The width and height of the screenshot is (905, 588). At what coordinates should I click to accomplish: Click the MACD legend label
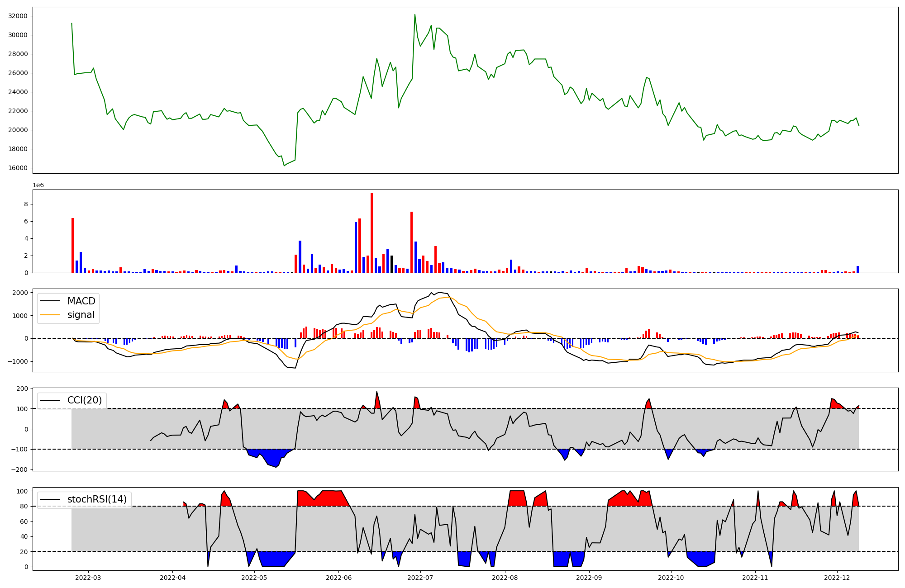coord(81,301)
